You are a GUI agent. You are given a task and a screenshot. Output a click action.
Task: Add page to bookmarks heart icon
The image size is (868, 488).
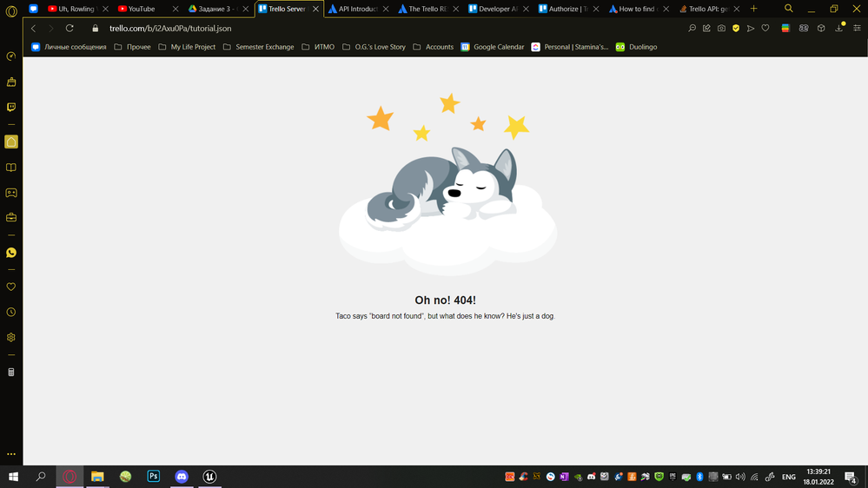765,28
